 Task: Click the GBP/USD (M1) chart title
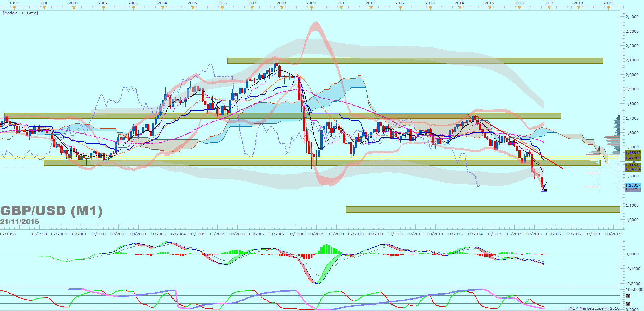[51, 211]
